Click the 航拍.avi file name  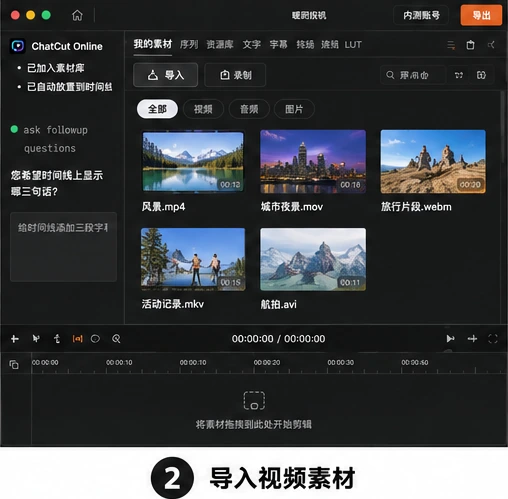tap(278, 304)
